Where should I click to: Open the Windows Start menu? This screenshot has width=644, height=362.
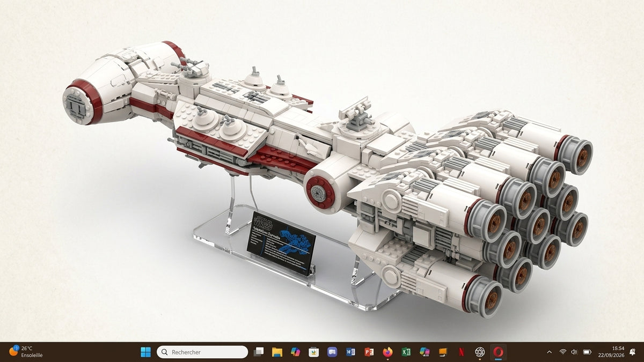click(x=145, y=352)
